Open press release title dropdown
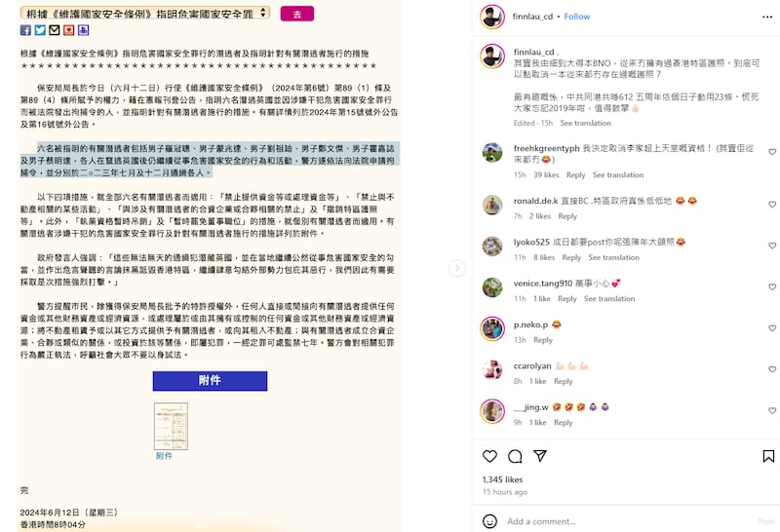Screen dimensions: 780x532 point(145,14)
